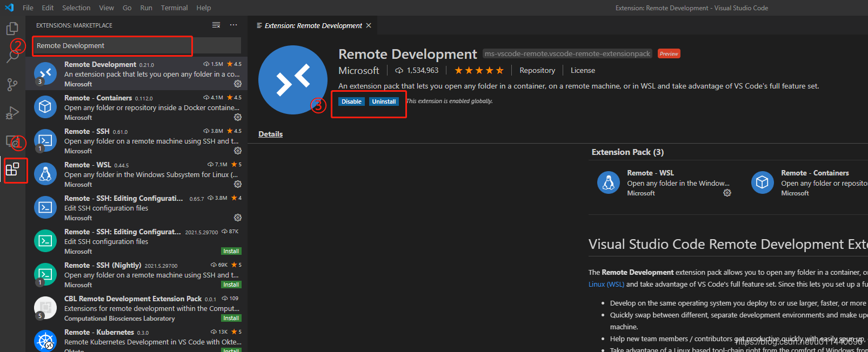Install CBL Remote Development Extension Pack
Image resolution: width=868 pixels, height=352 pixels.
pyautogui.click(x=231, y=318)
